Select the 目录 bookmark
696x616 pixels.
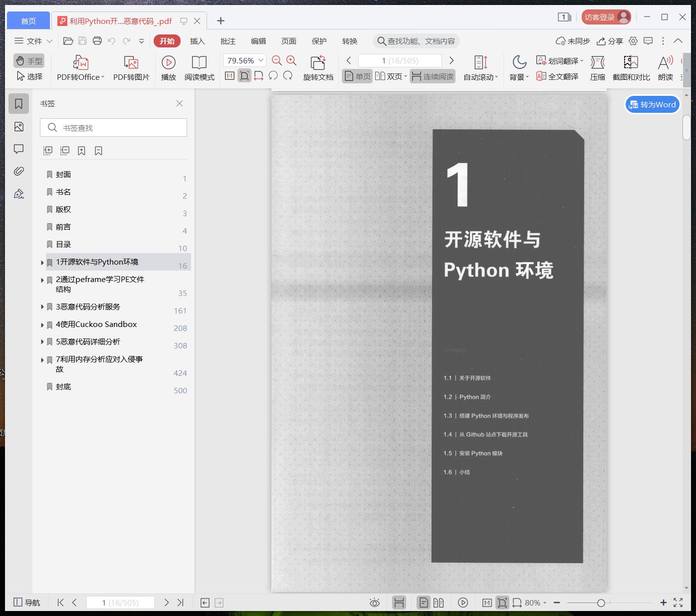tap(63, 244)
